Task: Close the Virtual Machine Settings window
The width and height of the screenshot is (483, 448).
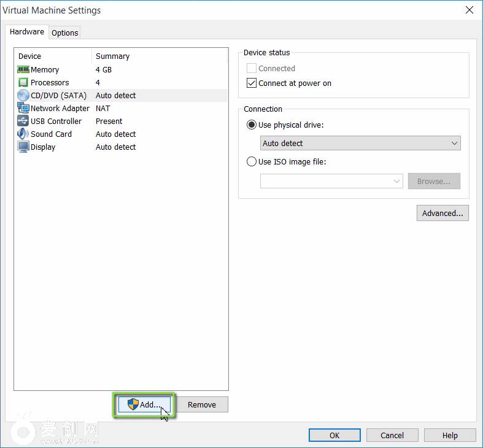Action: click(469, 10)
